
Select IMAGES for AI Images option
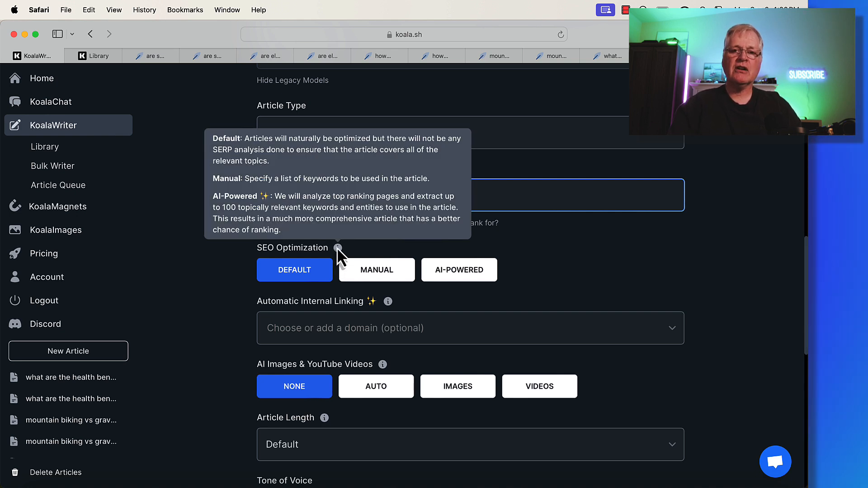pyautogui.click(x=458, y=386)
